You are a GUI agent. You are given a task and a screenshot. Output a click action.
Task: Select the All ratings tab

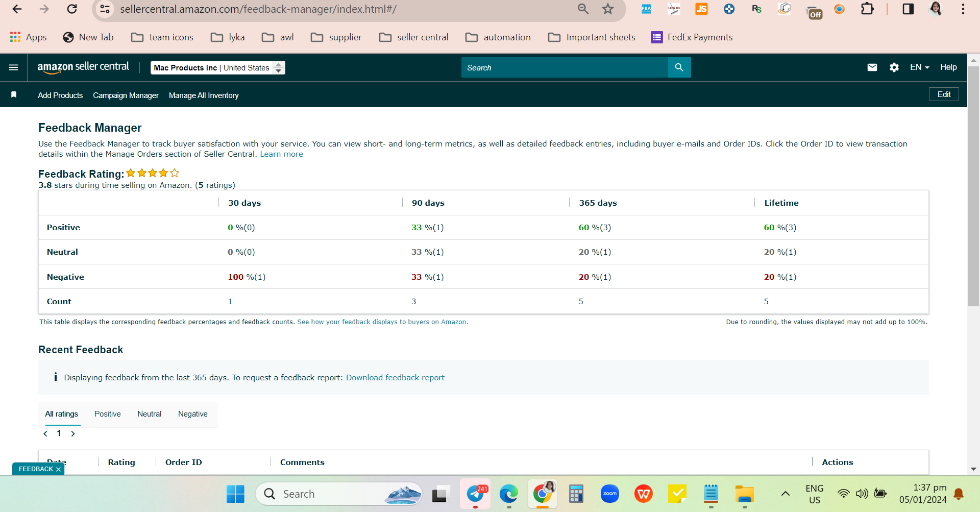61,414
